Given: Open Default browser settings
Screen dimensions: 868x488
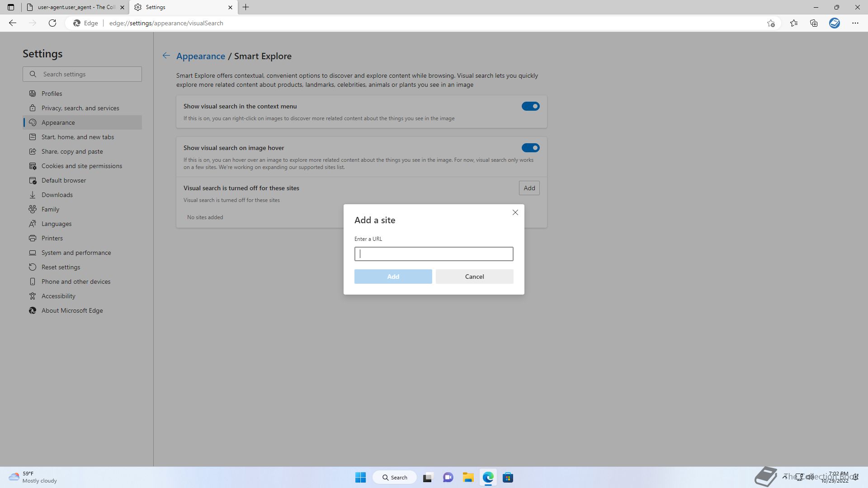Looking at the screenshot, I should point(82,180).
